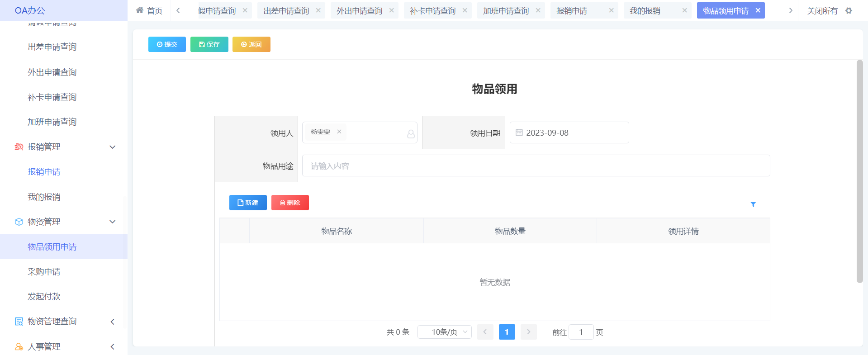
Task: Close the 物品领用申请 tab
Action: (x=758, y=10)
